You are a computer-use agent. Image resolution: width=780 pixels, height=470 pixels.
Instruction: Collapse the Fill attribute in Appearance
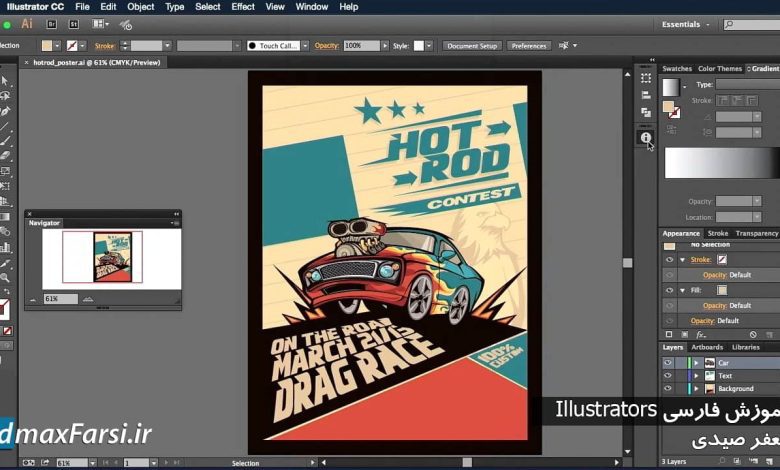click(x=682, y=290)
